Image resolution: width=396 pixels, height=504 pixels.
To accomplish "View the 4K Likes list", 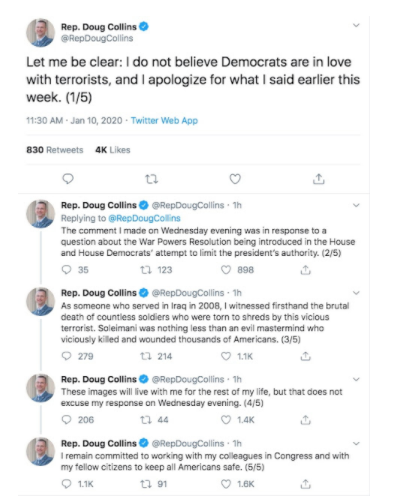I will (113, 150).
